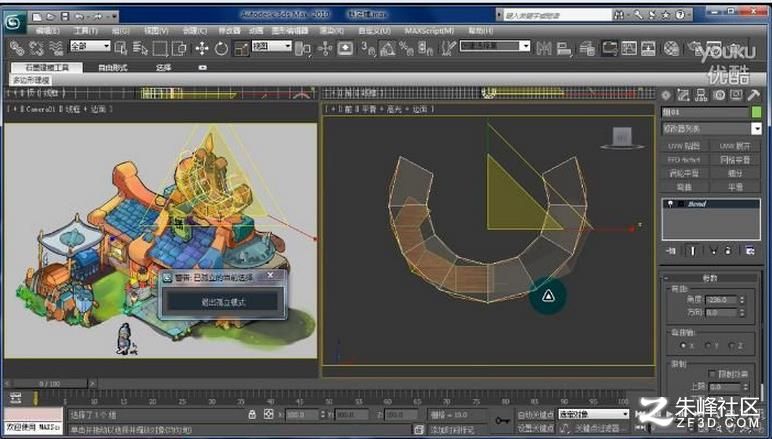Select the X bend axis radio button

[683, 345]
